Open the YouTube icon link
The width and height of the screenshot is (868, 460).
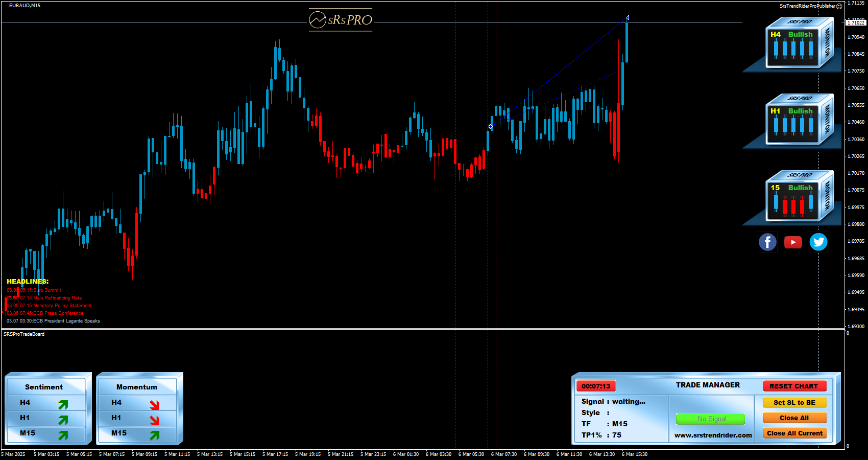tap(793, 242)
